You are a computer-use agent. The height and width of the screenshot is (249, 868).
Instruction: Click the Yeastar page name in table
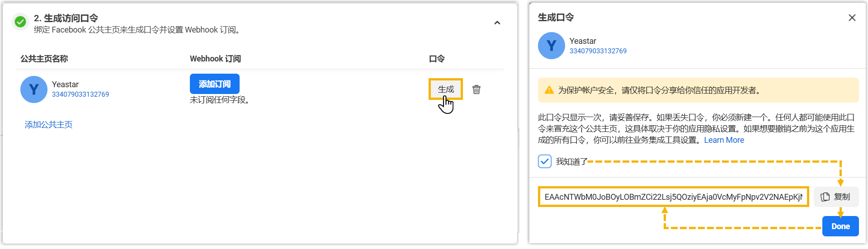tap(65, 85)
